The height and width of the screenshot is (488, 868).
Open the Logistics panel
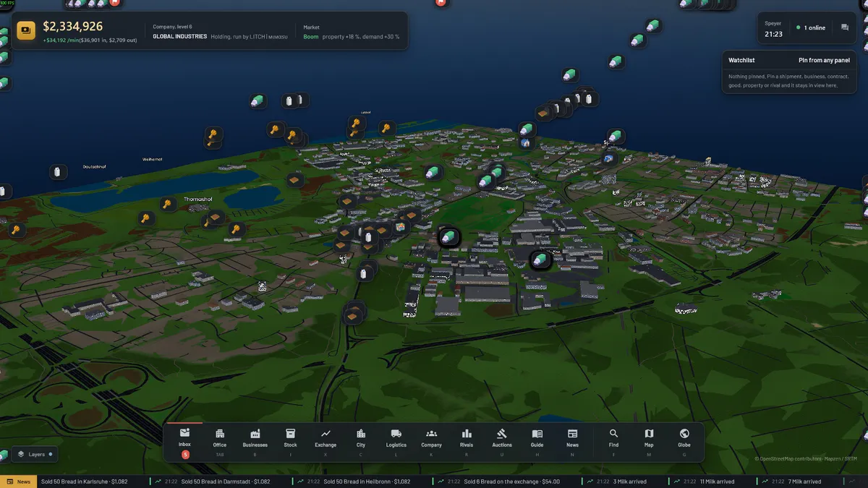click(x=396, y=442)
